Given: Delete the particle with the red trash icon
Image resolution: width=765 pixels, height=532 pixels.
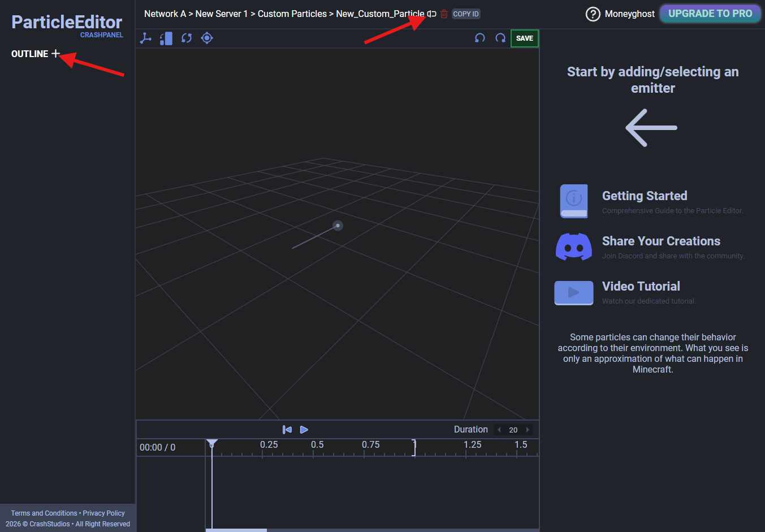Looking at the screenshot, I should click(444, 14).
